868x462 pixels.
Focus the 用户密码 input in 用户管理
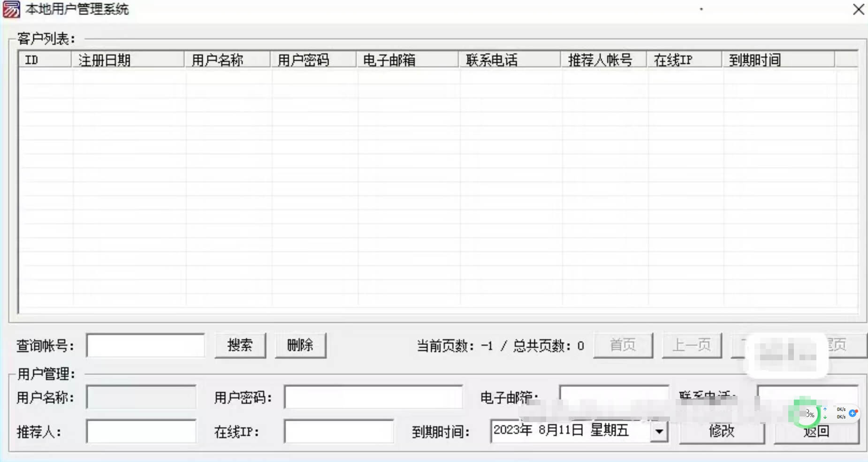(x=373, y=398)
